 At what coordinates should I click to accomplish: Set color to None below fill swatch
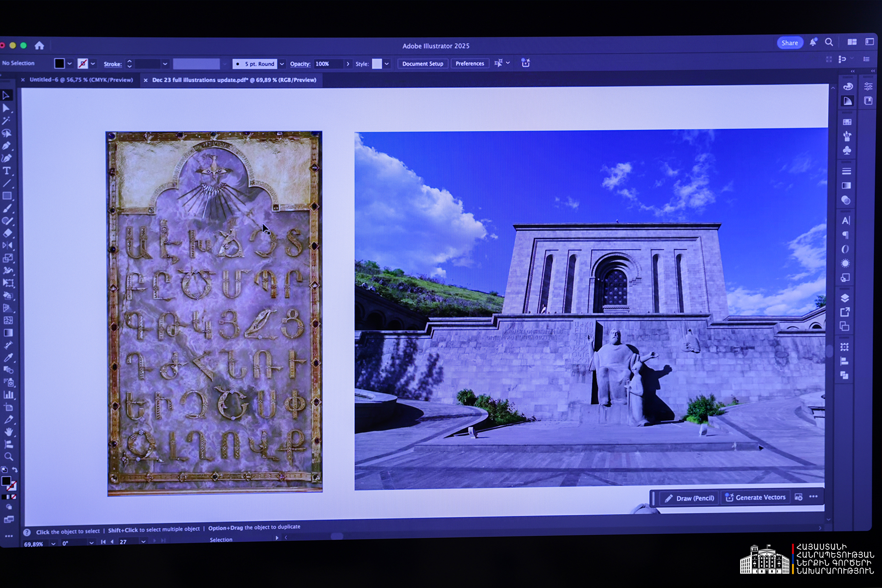[14, 497]
